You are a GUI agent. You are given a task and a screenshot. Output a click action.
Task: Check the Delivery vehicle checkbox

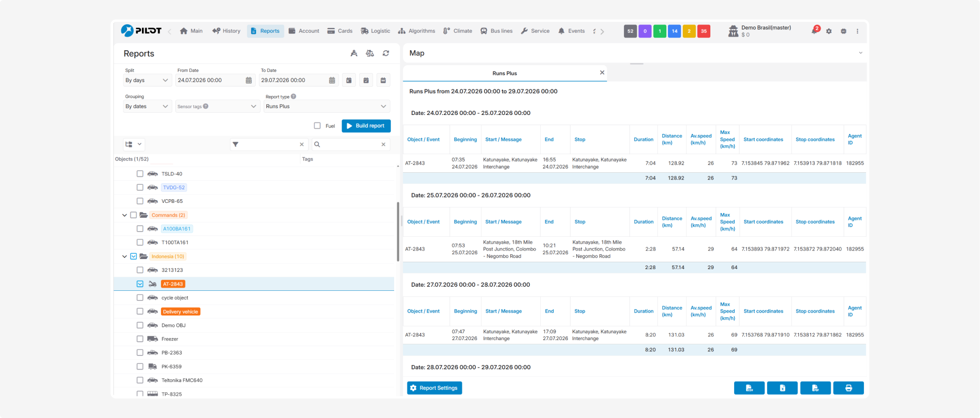click(x=140, y=312)
